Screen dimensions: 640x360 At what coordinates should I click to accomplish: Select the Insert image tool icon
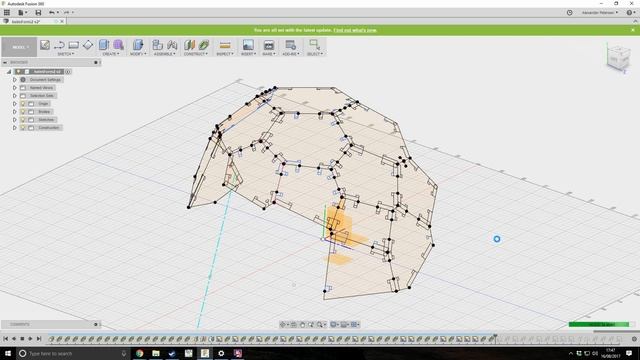tap(248, 45)
